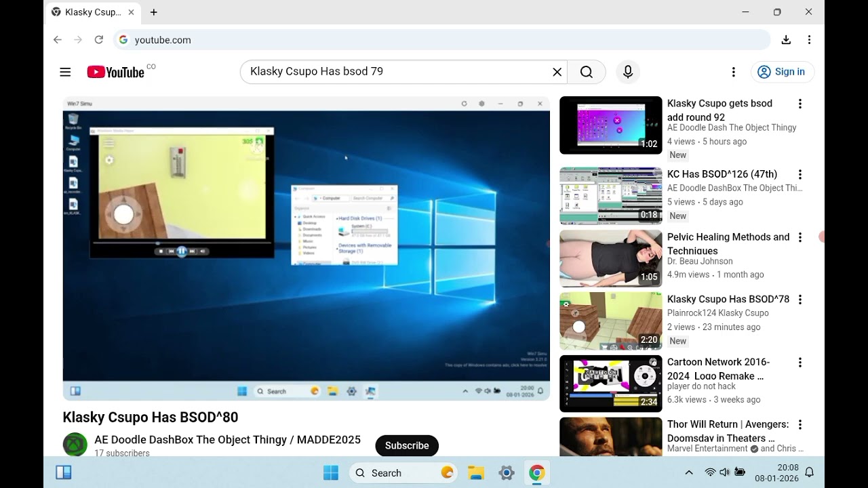Click the magnifier search button

click(587, 72)
